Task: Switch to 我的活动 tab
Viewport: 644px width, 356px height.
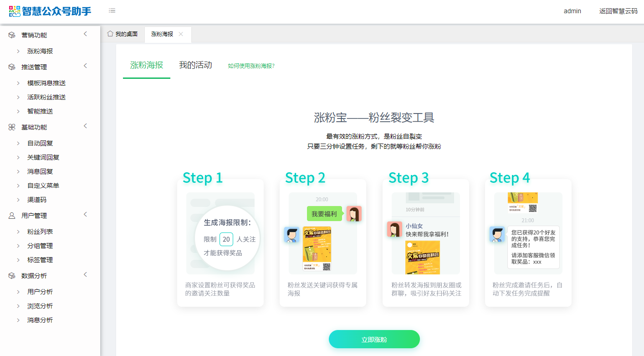Action: tap(195, 65)
